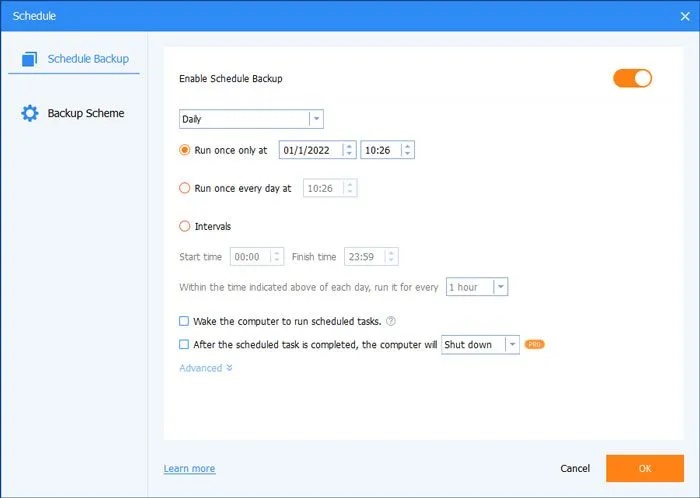Screen dimensions: 700x498
Task: Increase the 01/1/2022 date with up arrow
Action: (350, 146)
